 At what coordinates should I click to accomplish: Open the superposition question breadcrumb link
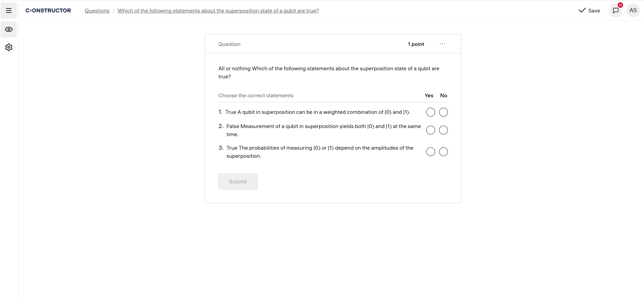pos(218,10)
